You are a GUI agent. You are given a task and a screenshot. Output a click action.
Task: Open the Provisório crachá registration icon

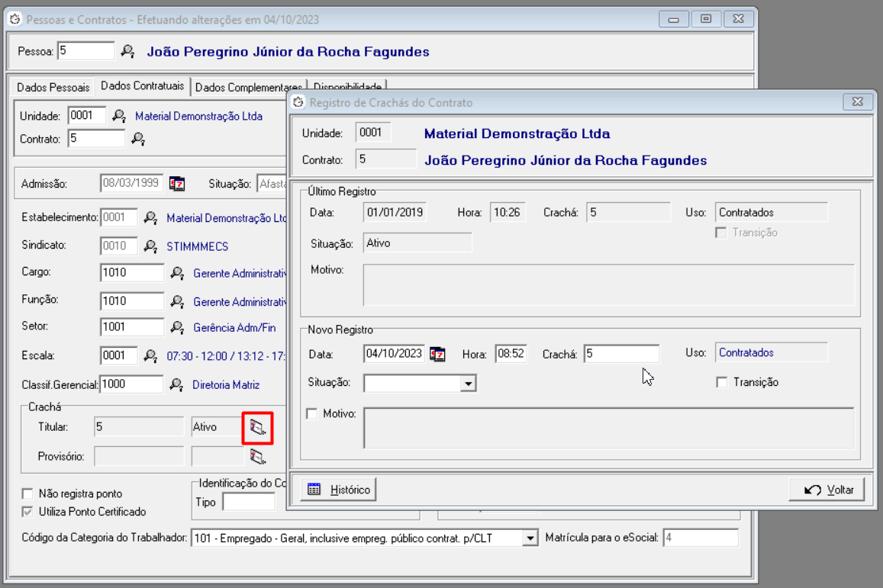pyautogui.click(x=258, y=457)
